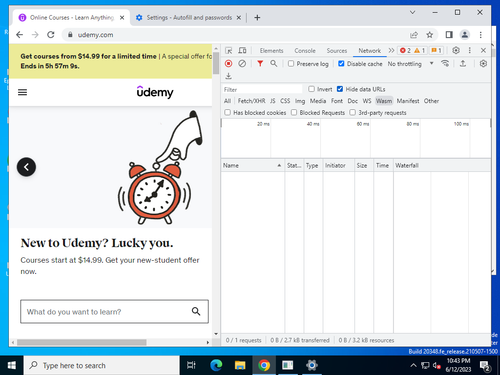The width and height of the screenshot is (500, 375).
Task: Select the inspect element picker icon
Action: pos(229,51)
